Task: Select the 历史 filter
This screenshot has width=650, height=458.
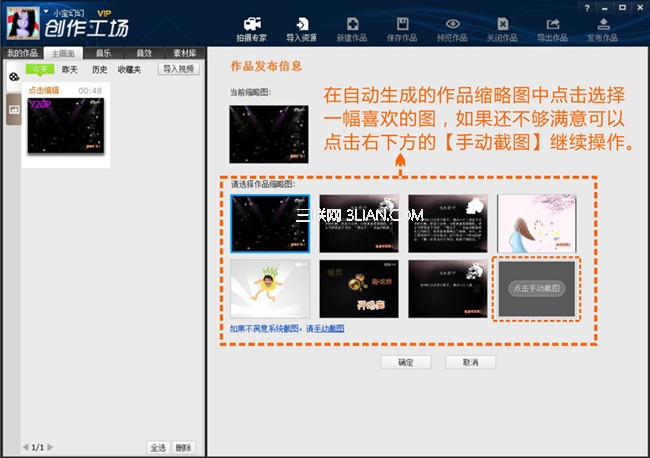Action: click(x=99, y=70)
